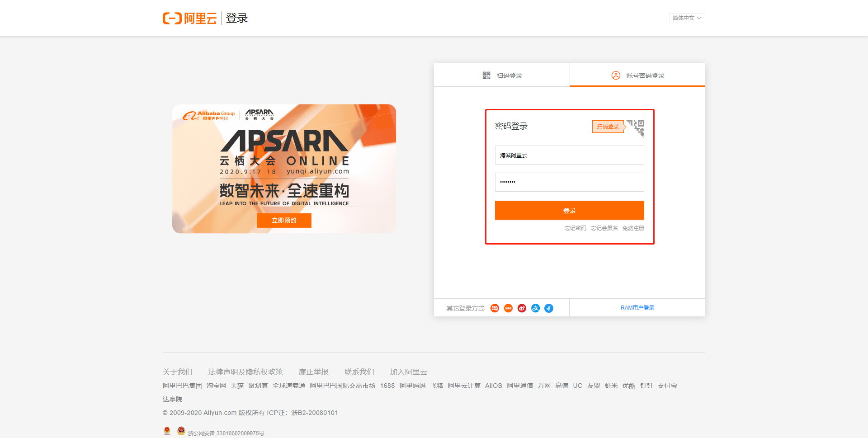Open 法律声明及隐私权政策 footer link
This screenshot has height=438, width=868.
point(245,372)
